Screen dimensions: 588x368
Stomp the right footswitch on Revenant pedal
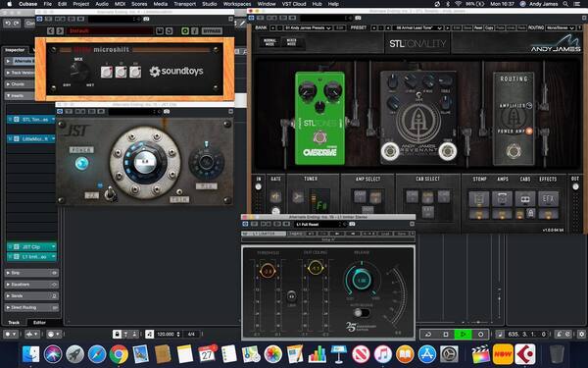(448, 151)
